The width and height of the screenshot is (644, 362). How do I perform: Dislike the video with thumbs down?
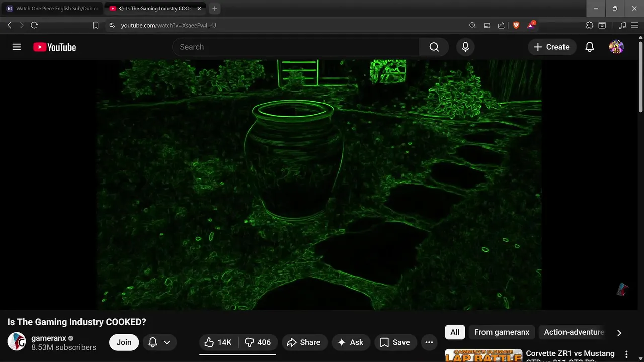pyautogui.click(x=258, y=342)
